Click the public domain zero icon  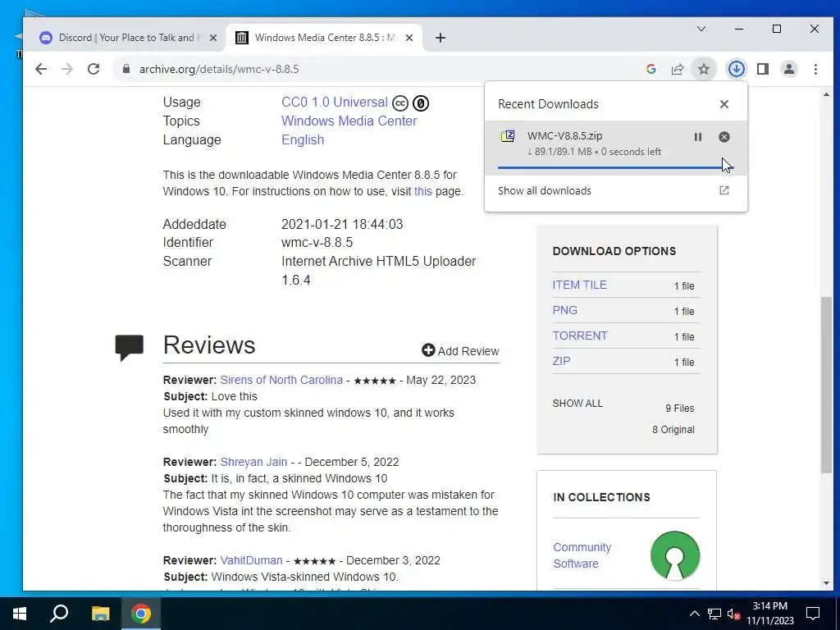point(421,103)
